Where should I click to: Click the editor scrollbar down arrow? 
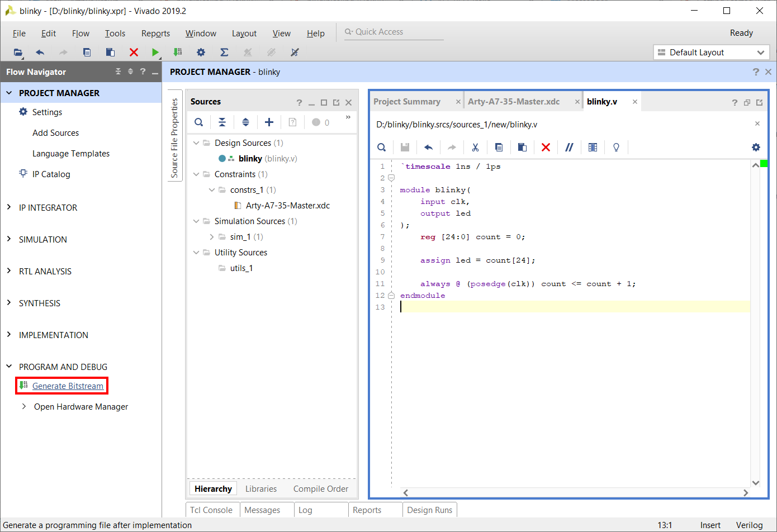point(756,483)
